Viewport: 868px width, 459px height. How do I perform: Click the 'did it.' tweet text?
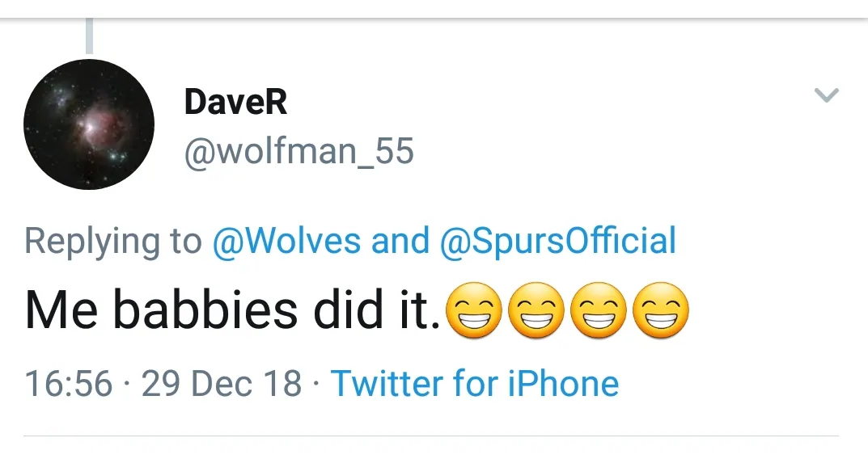[378, 311]
